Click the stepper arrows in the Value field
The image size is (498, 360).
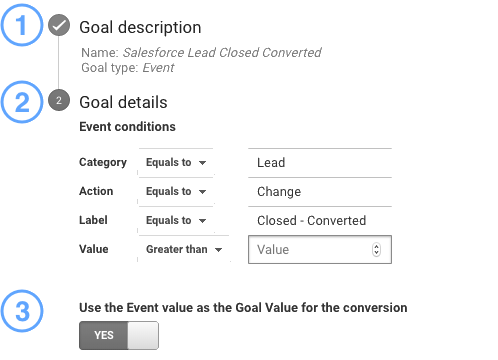point(376,250)
